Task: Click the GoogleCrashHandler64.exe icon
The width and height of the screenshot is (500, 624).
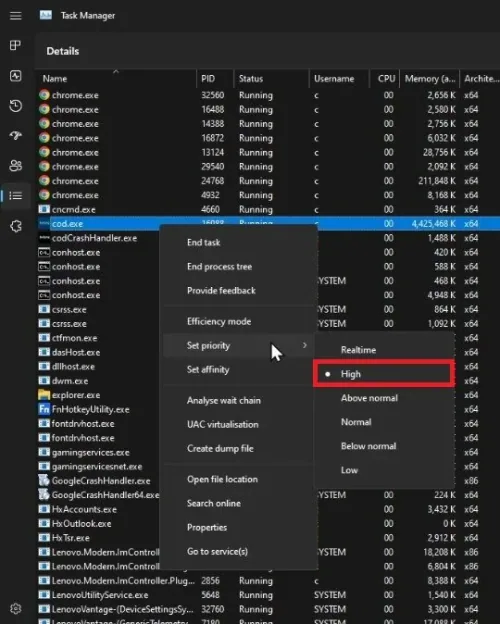Action: tap(44, 495)
